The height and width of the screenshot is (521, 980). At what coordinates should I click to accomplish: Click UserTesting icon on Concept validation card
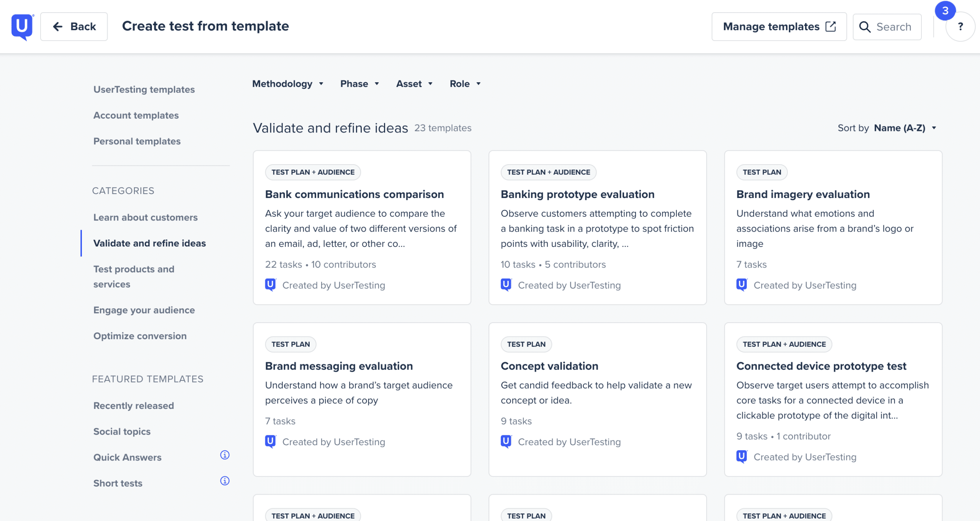506,441
